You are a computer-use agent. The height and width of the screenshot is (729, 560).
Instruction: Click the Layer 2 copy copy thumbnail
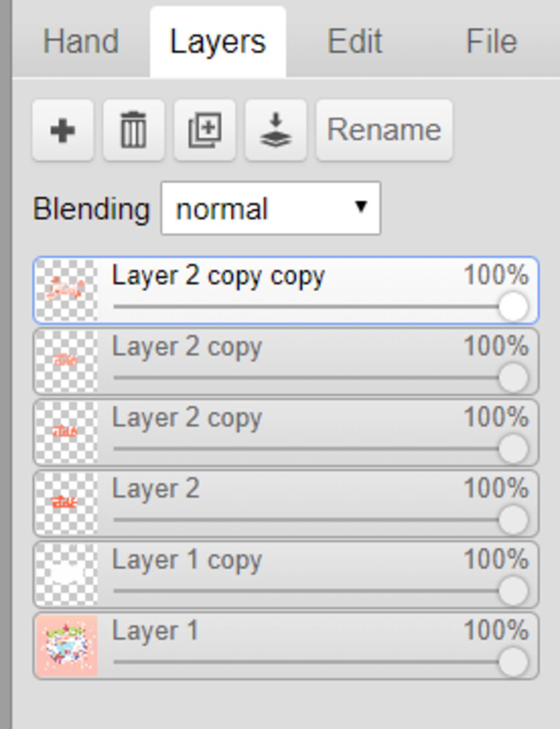(67, 290)
